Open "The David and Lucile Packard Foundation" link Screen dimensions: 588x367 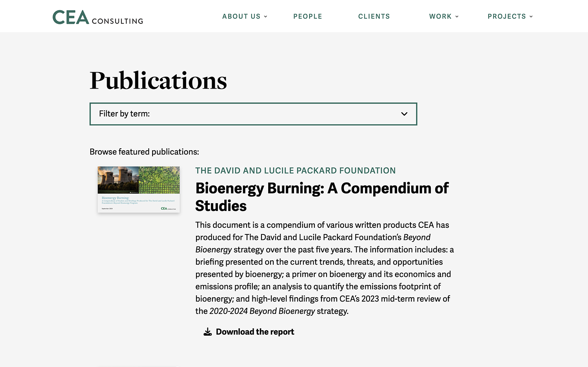[x=296, y=171]
